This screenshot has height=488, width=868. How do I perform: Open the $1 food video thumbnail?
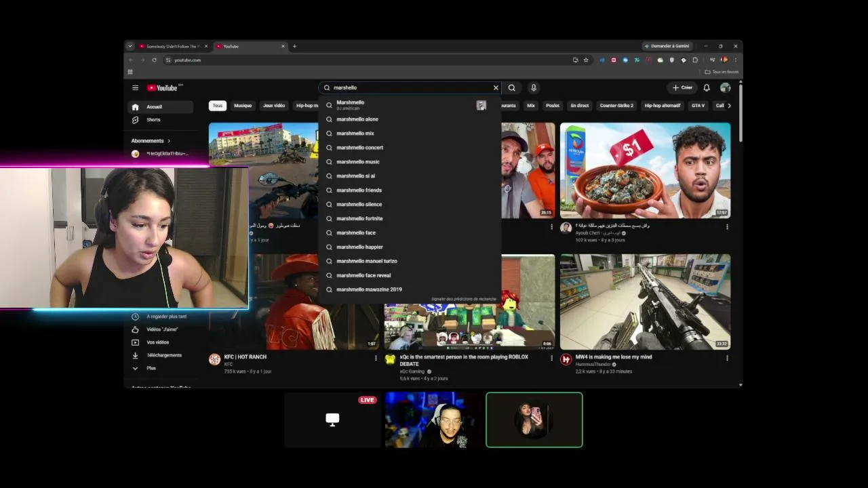(645, 170)
